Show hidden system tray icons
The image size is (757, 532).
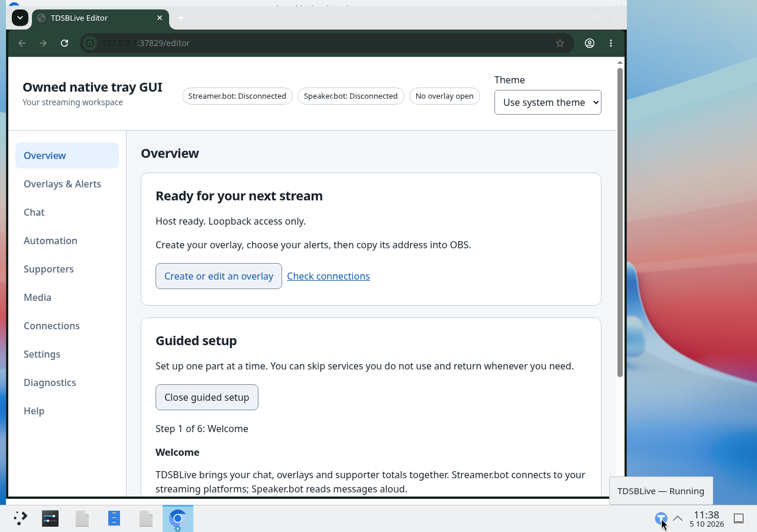[678, 518]
